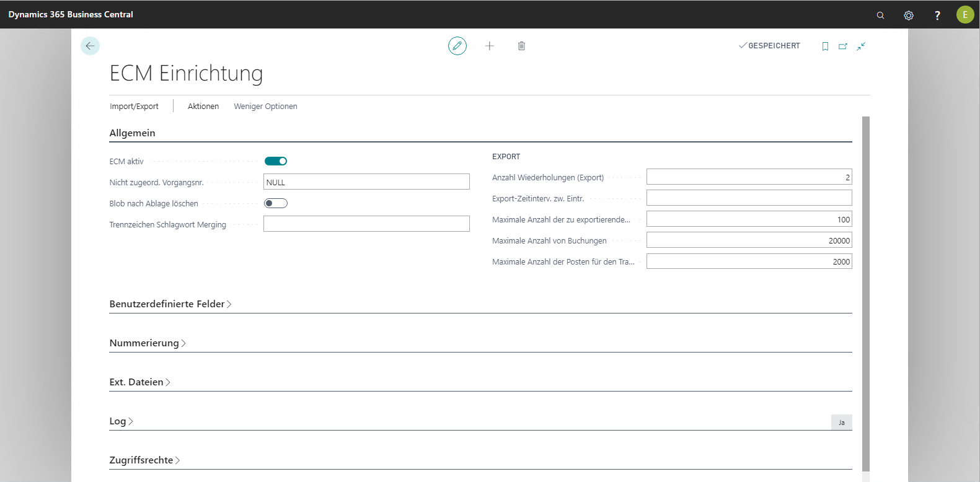
Task: Toggle Blob nach Ablage löschen switch
Action: tap(276, 203)
